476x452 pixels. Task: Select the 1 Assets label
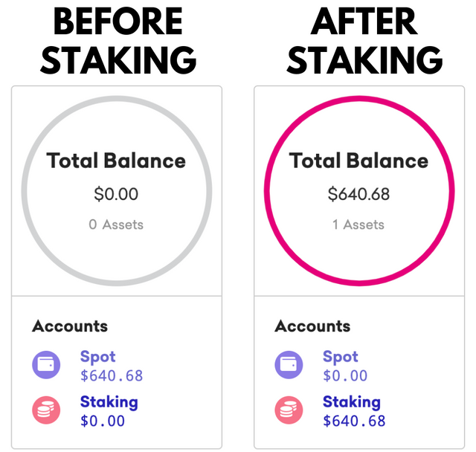358,225
